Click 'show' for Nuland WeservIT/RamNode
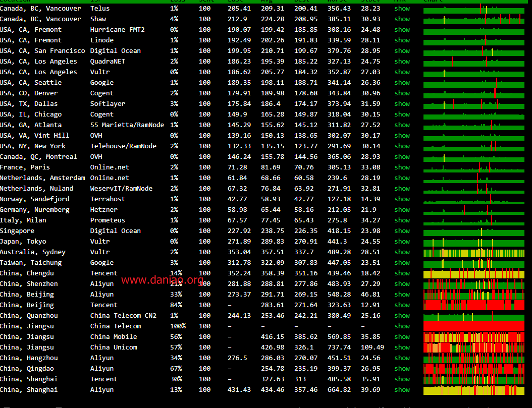The height and width of the screenshot is (408, 532). tap(402, 189)
